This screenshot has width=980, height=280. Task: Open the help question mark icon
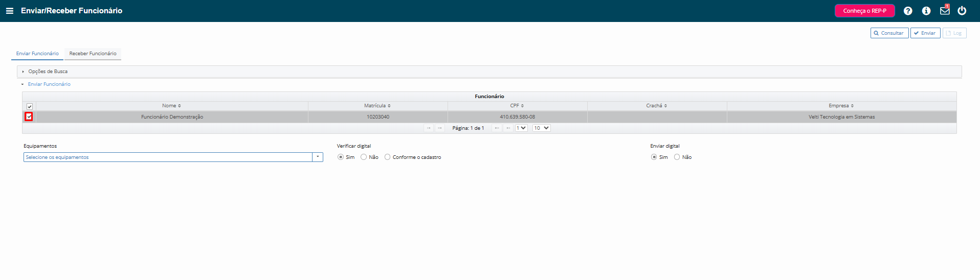[x=908, y=11]
